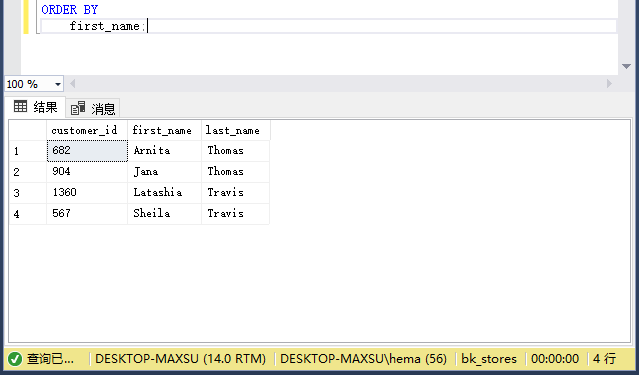Click the results grid icon on 结果 tab
This screenshot has width=639, height=375.
(x=20, y=107)
